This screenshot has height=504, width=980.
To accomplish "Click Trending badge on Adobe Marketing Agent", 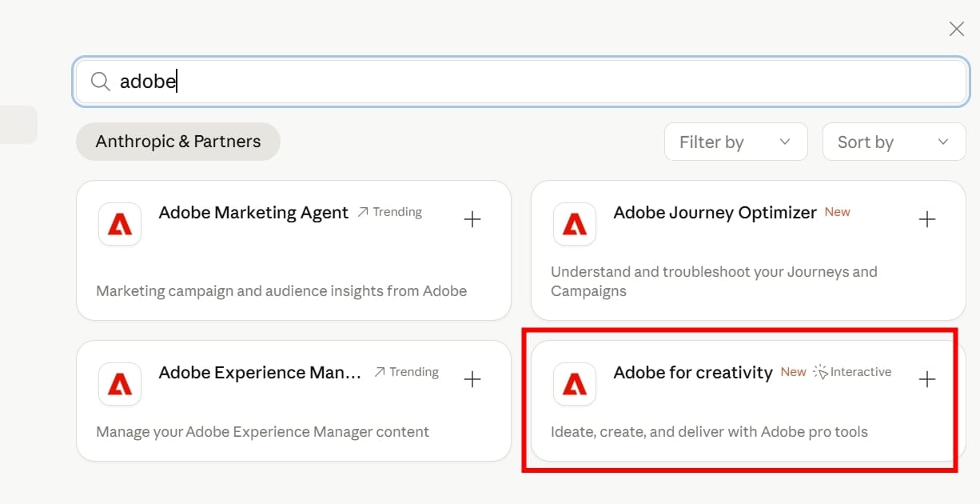I will 389,212.
